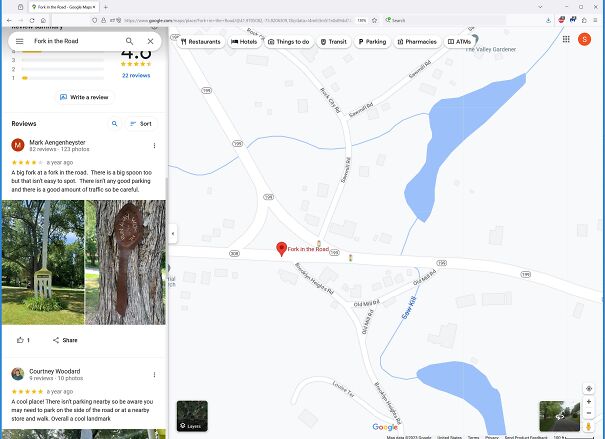605x439 pixels.
Task: Open the 22 reviews link
Action: [136, 75]
